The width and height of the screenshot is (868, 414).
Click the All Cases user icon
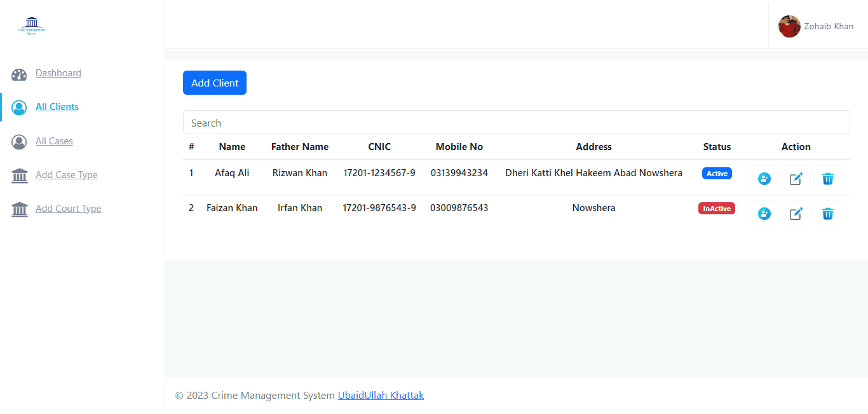[19, 142]
